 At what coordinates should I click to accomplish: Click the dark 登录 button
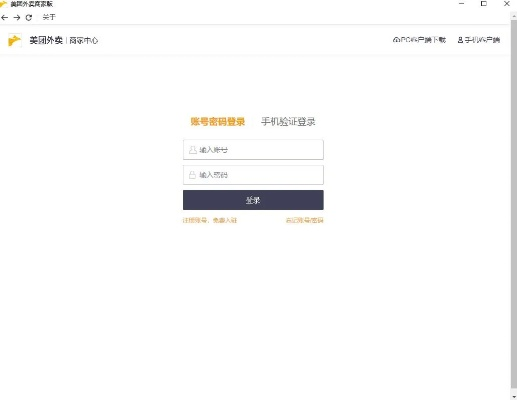[x=253, y=200]
